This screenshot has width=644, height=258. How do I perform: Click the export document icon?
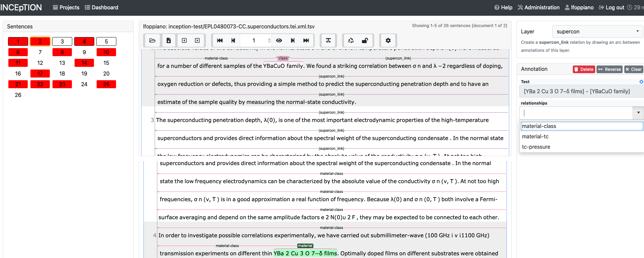(169, 40)
